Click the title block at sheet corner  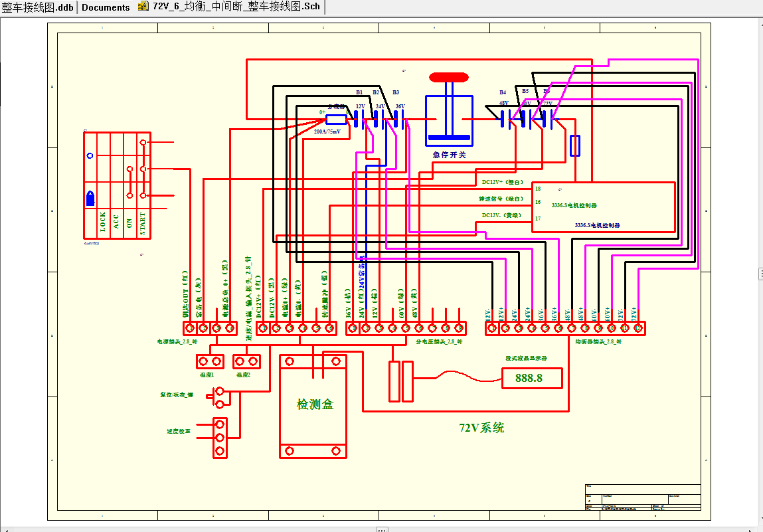coord(643,497)
